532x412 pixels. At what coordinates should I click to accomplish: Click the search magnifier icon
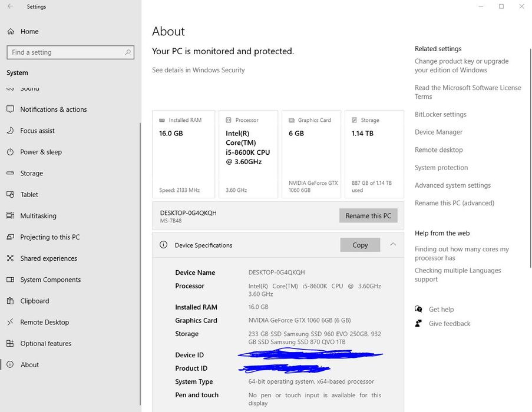128,52
